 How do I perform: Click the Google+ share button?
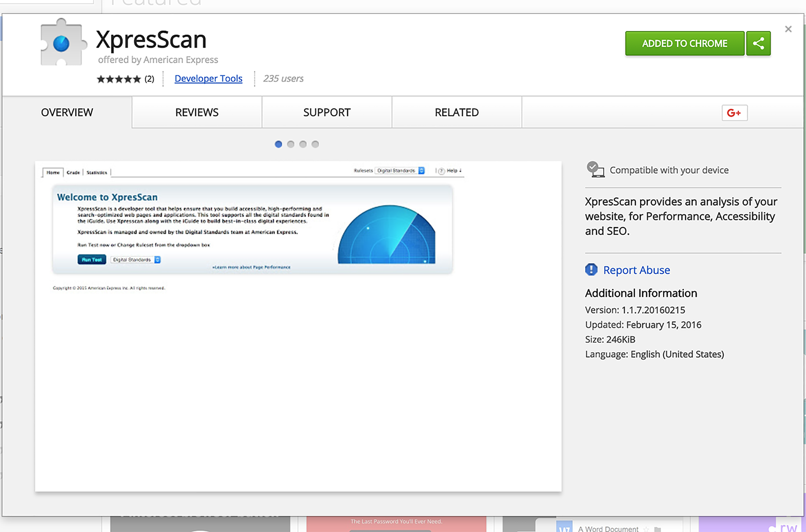coord(734,113)
